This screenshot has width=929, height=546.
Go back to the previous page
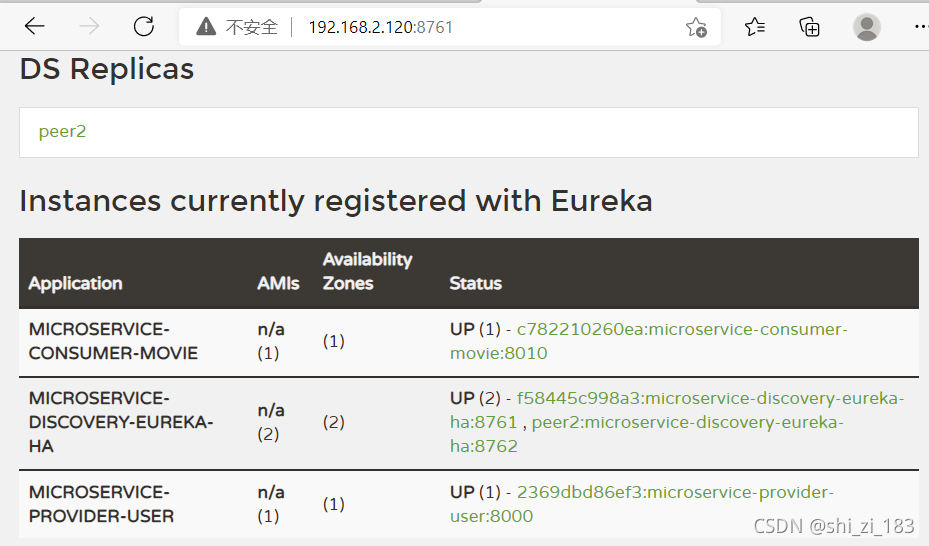click(x=34, y=26)
